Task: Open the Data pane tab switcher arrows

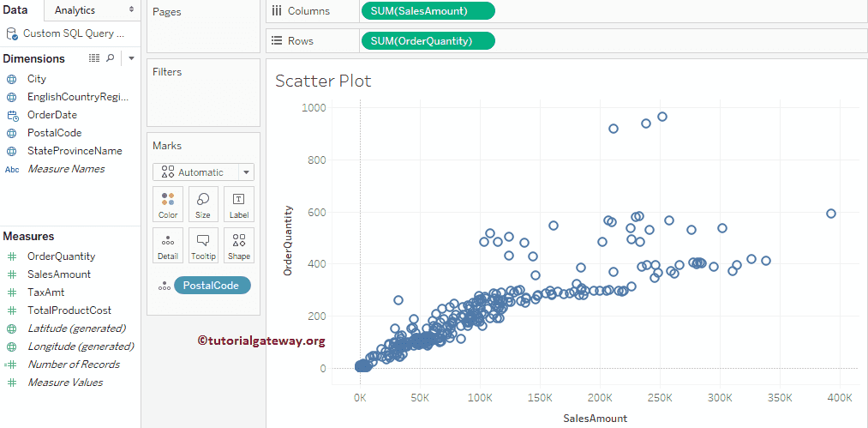Action: coord(131,10)
